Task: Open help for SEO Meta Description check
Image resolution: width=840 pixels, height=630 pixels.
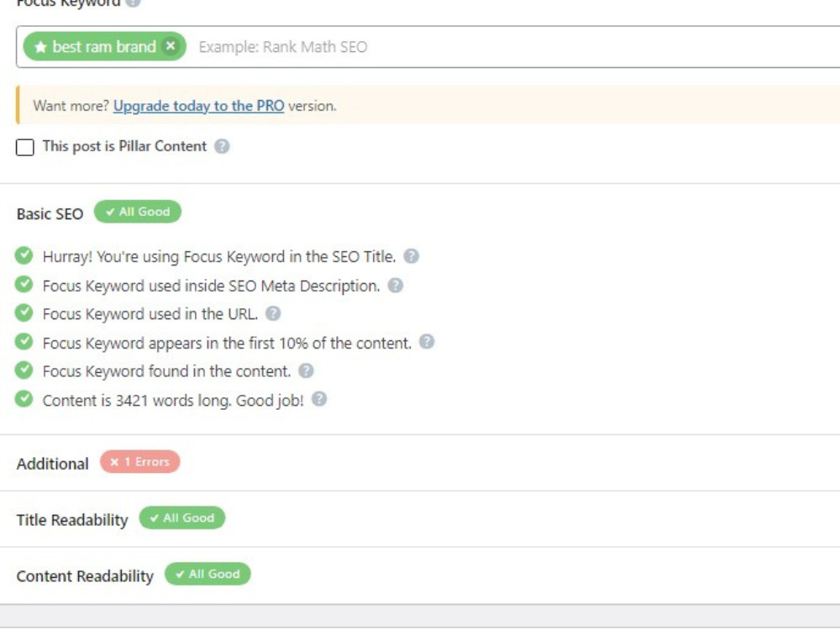Action: click(x=396, y=285)
